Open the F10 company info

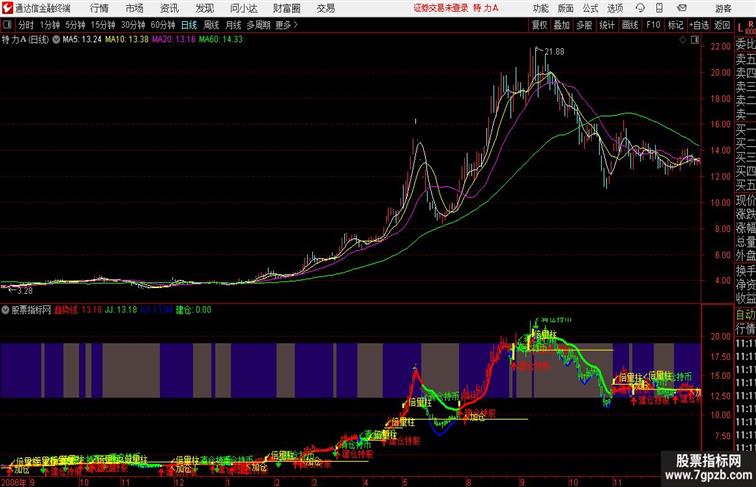tap(653, 25)
